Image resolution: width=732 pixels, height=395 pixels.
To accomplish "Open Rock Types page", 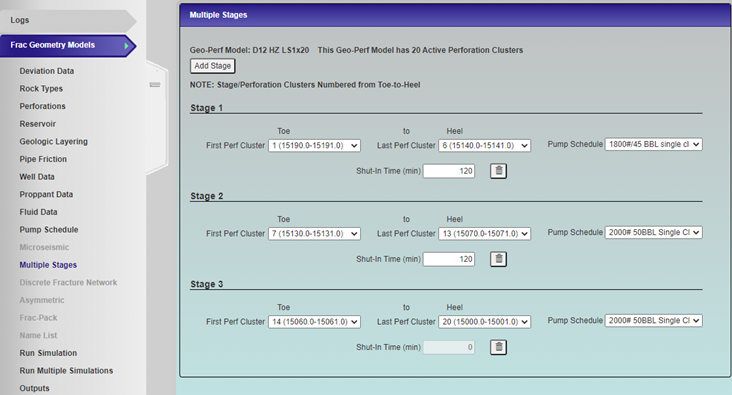I will click(x=41, y=89).
